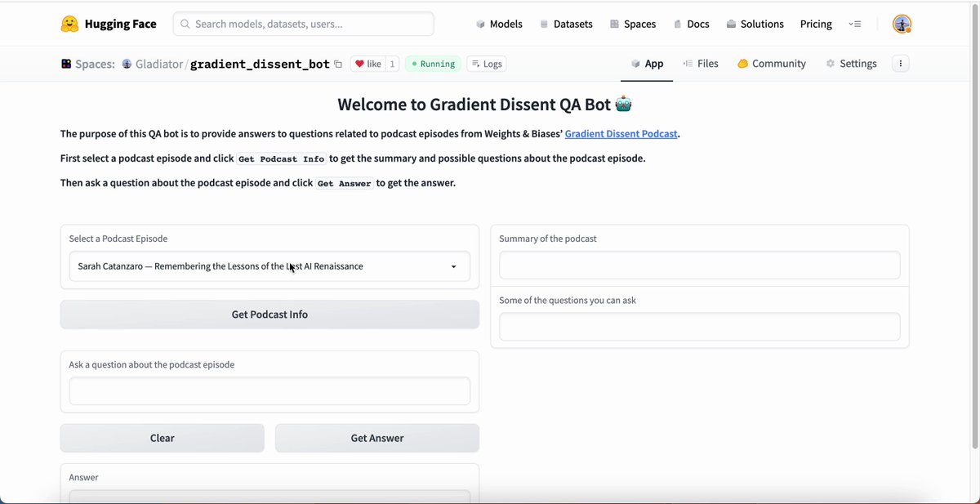Click the Answer output box
Viewport: 980px width, 504px height.
(x=269, y=496)
